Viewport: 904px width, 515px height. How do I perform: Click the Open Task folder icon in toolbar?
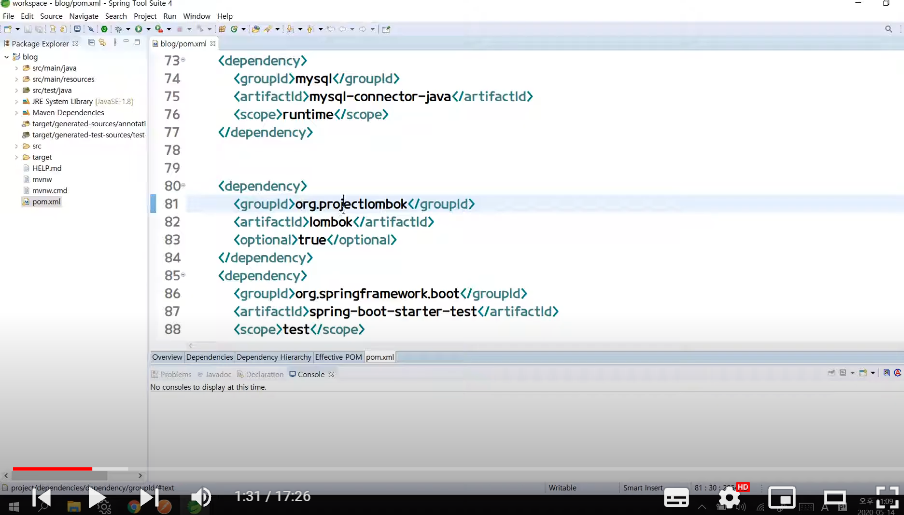tap(256, 29)
